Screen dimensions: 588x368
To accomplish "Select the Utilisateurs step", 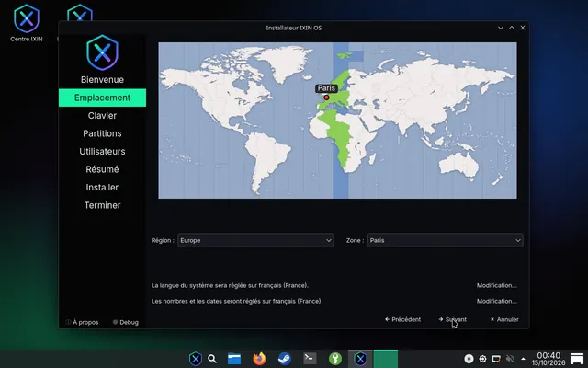I will tap(102, 152).
